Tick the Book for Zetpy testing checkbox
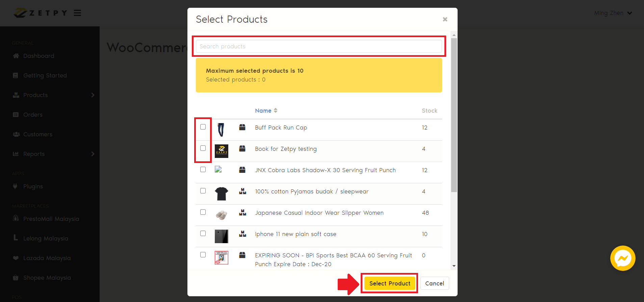 203,148
